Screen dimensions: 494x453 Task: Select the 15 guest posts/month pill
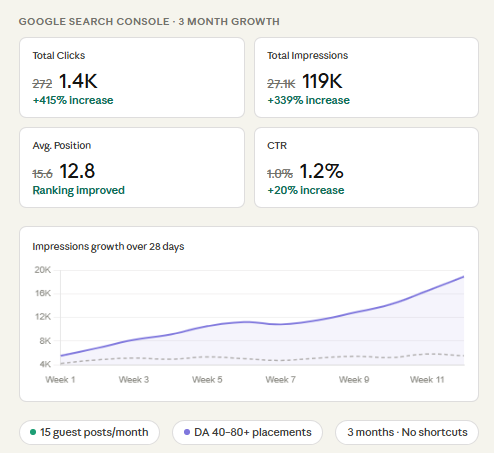[x=89, y=432]
